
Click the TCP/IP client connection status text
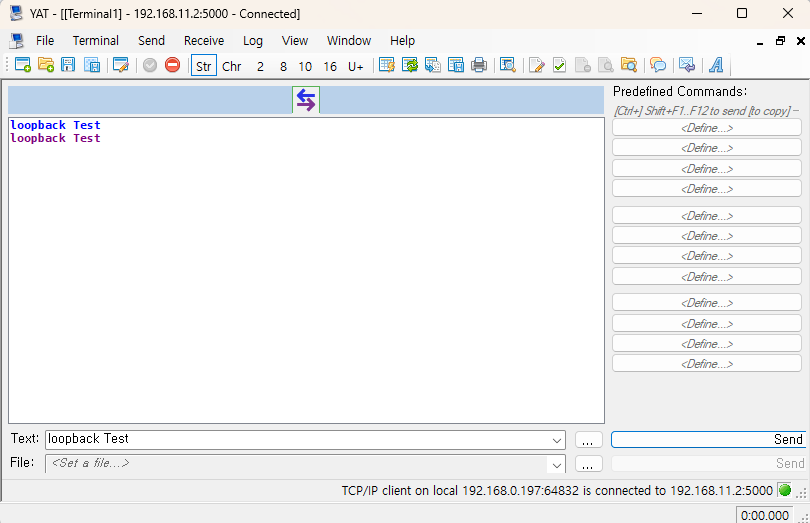click(x=557, y=490)
